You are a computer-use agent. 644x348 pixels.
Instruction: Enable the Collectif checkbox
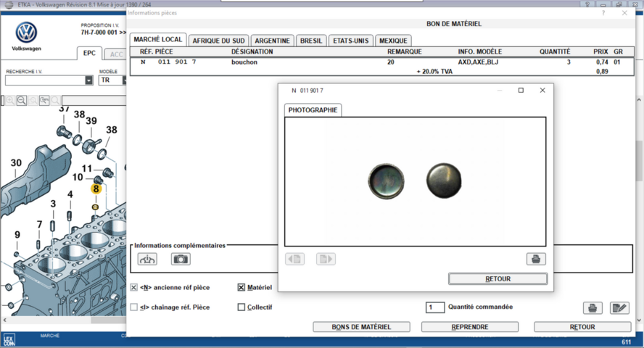click(x=241, y=307)
